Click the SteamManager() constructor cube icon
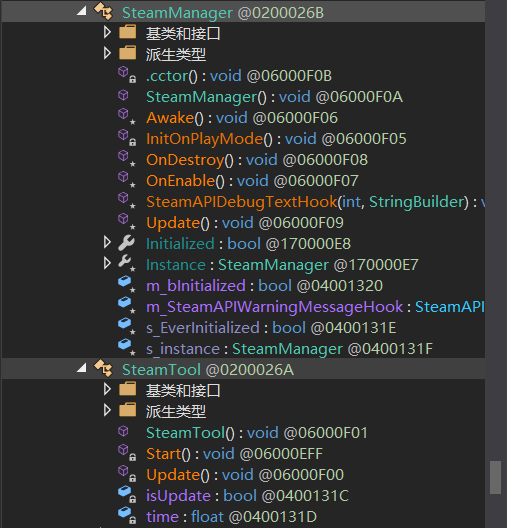The height and width of the screenshot is (528, 507). [x=124, y=95]
